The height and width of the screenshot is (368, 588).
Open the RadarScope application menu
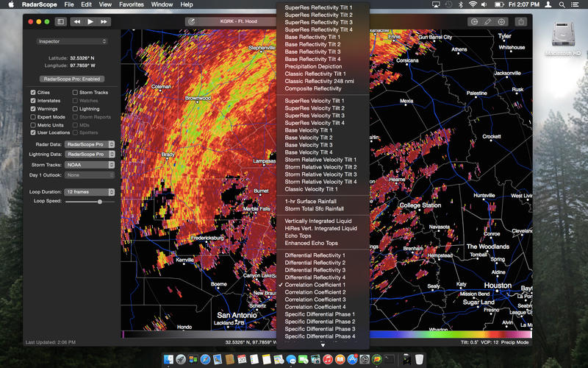40,4
